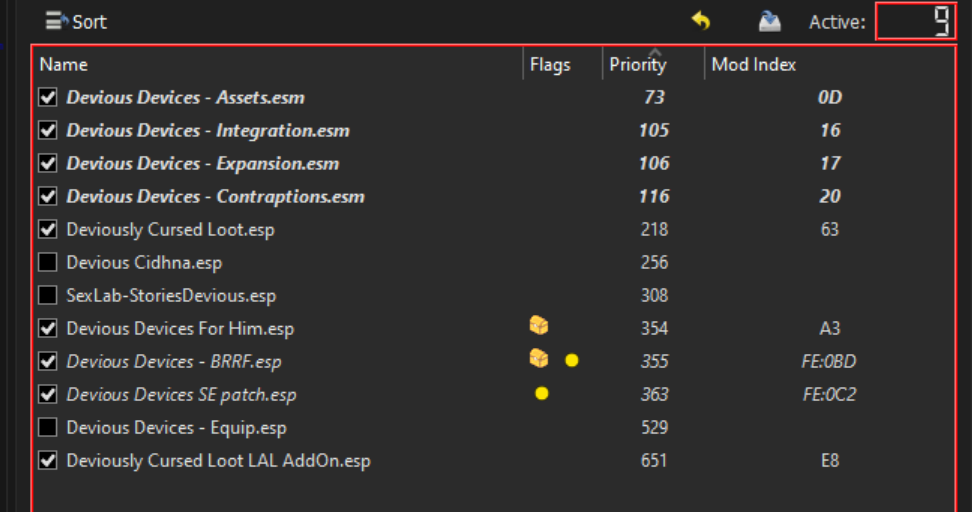Click priority value 651
This screenshot has height=512, width=972.
pyautogui.click(x=654, y=461)
